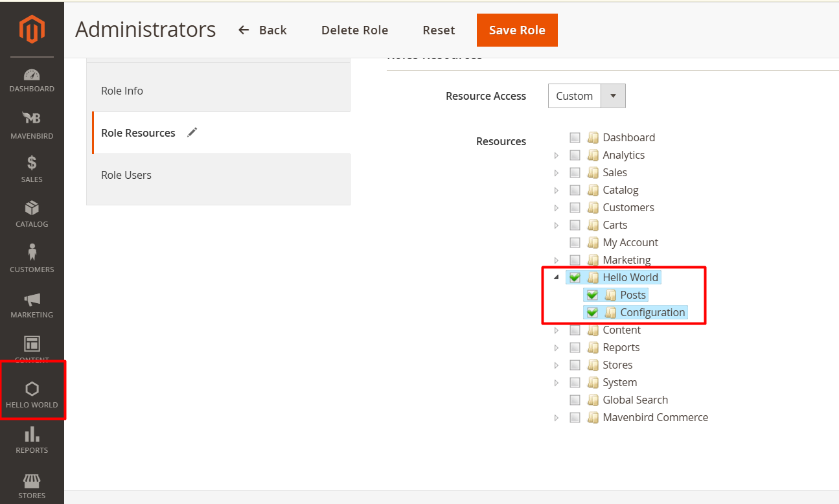Switch to the Role Info tab
Viewport: 839px width, 504px height.
click(x=122, y=91)
